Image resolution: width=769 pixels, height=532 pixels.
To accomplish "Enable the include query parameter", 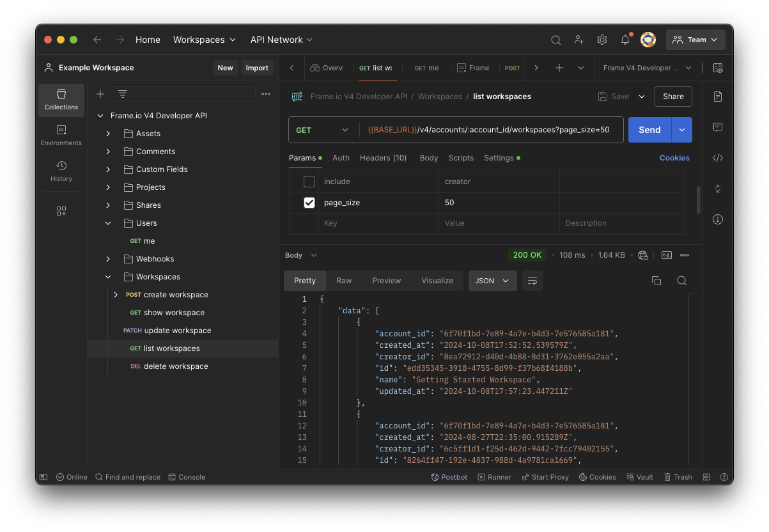I will point(309,181).
